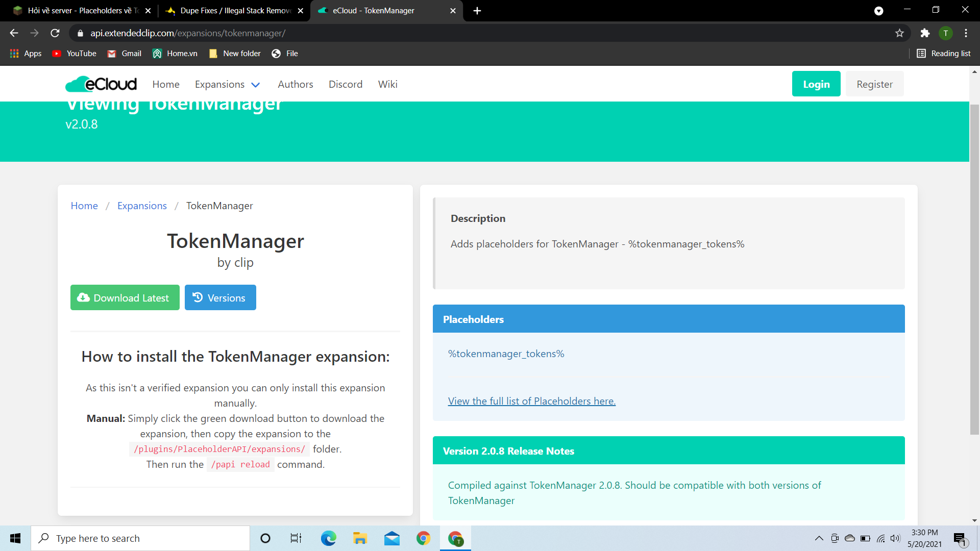Open full list of Placeholders link
This screenshot has width=980, height=551.
[531, 401]
